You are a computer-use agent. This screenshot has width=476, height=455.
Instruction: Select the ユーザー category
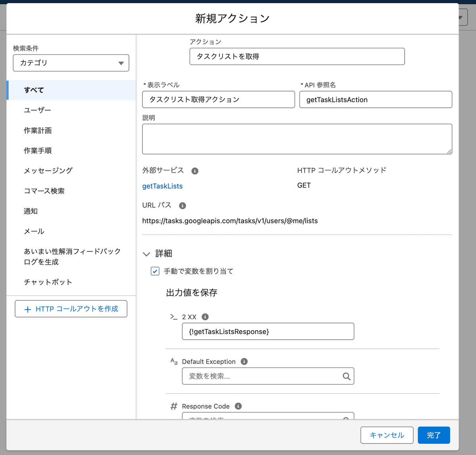click(71, 110)
